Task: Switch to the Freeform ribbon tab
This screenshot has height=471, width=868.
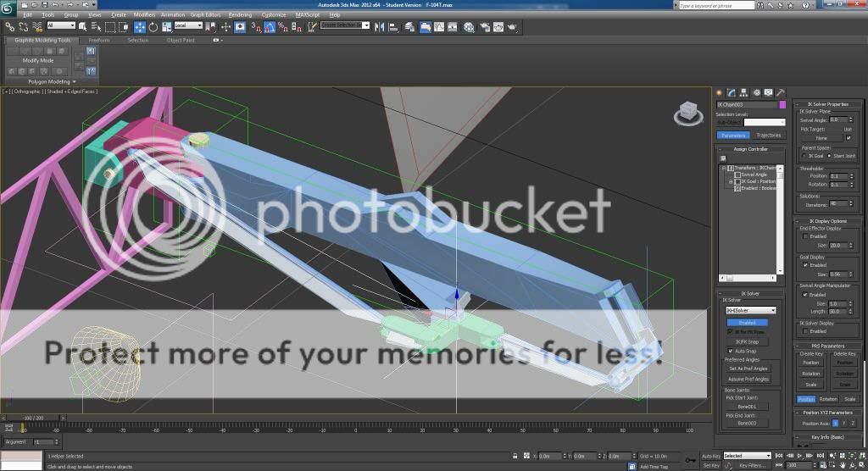Action: click(x=99, y=41)
